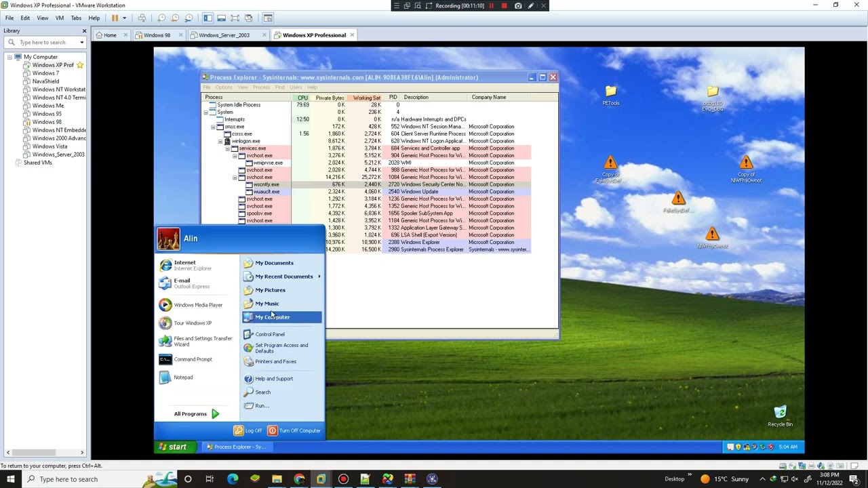Screen dimensions: 868x488
Task: Open VMware View menu
Action: tap(42, 18)
